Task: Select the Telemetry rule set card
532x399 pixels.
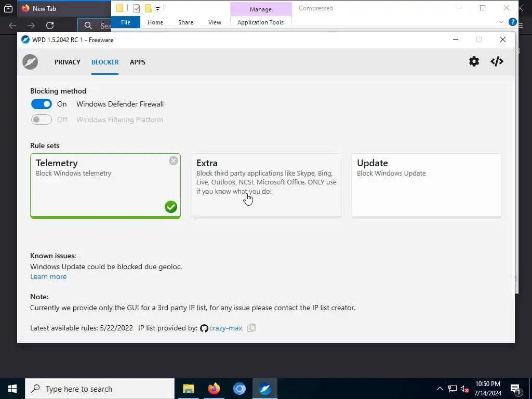Action: [105, 185]
